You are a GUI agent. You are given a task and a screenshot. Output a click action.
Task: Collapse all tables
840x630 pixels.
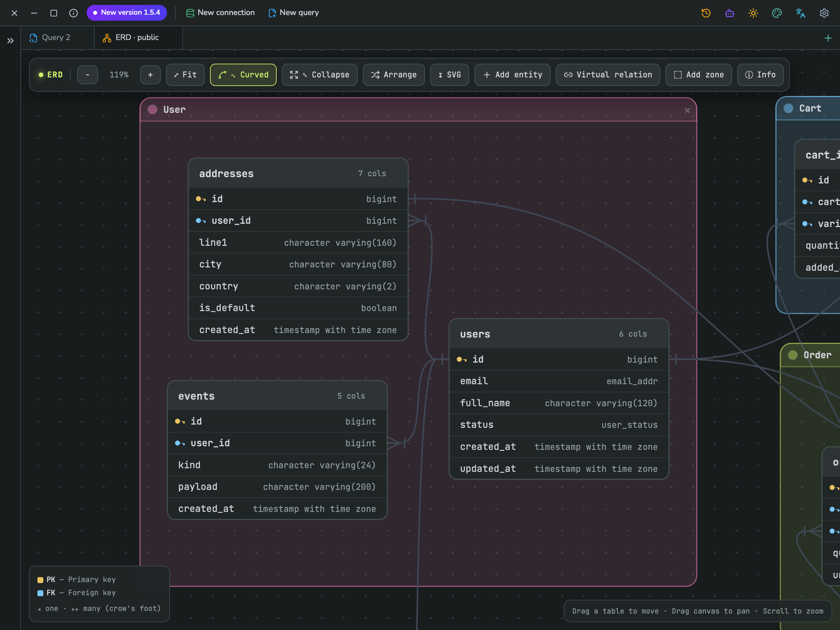point(319,75)
